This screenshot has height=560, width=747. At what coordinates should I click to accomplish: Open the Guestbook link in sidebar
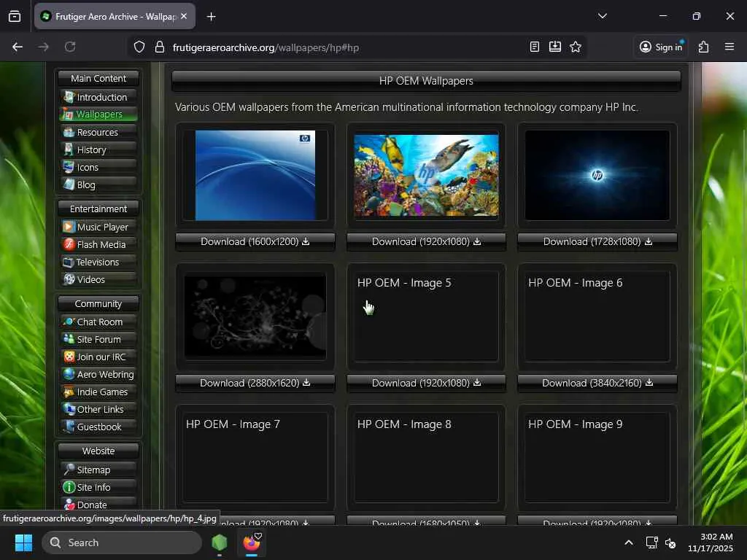[98, 427]
